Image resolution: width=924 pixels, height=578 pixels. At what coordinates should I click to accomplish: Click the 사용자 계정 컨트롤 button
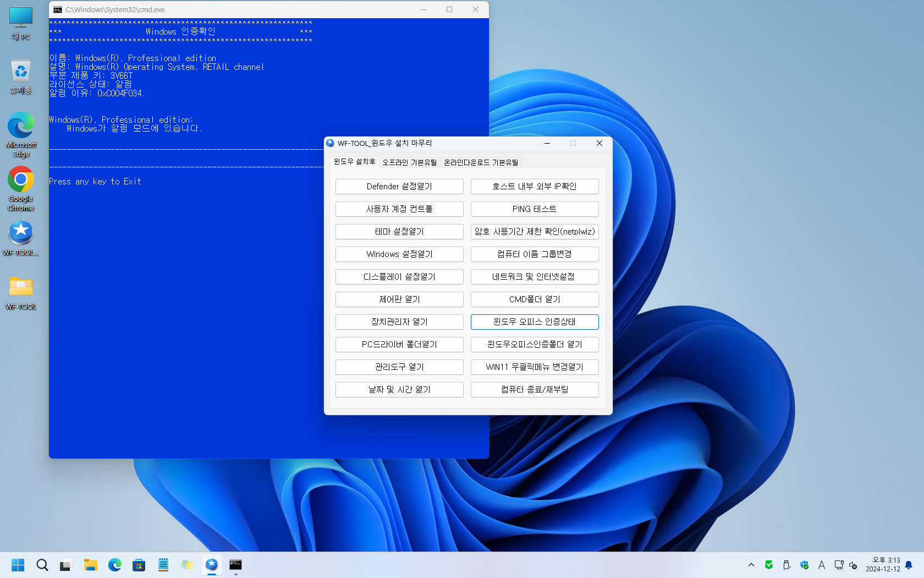click(399, 209)
